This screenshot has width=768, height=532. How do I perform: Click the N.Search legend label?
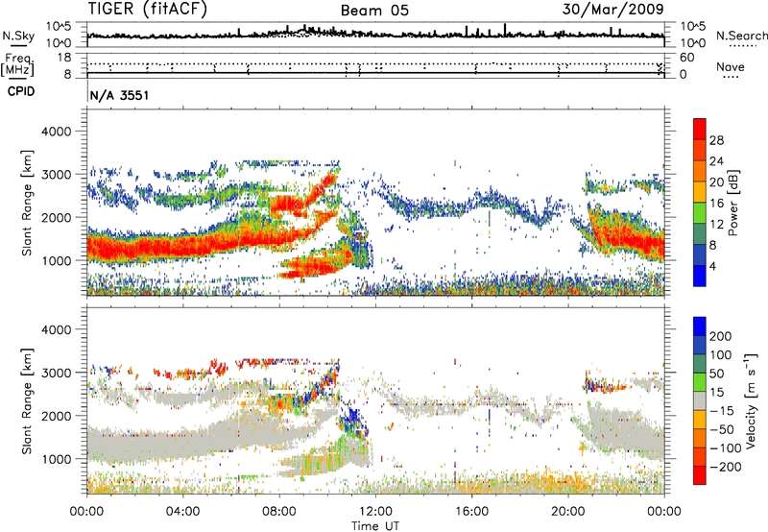[x=741, y=36]
